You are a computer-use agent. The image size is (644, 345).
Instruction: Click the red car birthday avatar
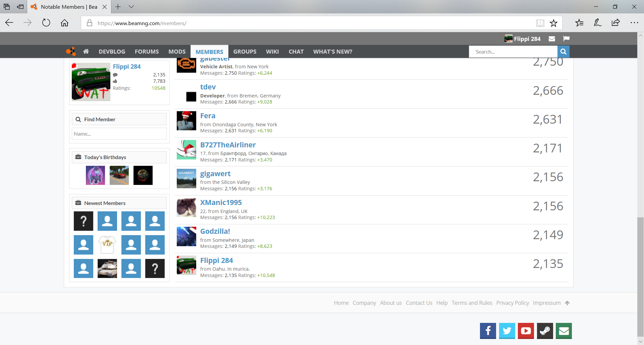click(x=119, y=175)
